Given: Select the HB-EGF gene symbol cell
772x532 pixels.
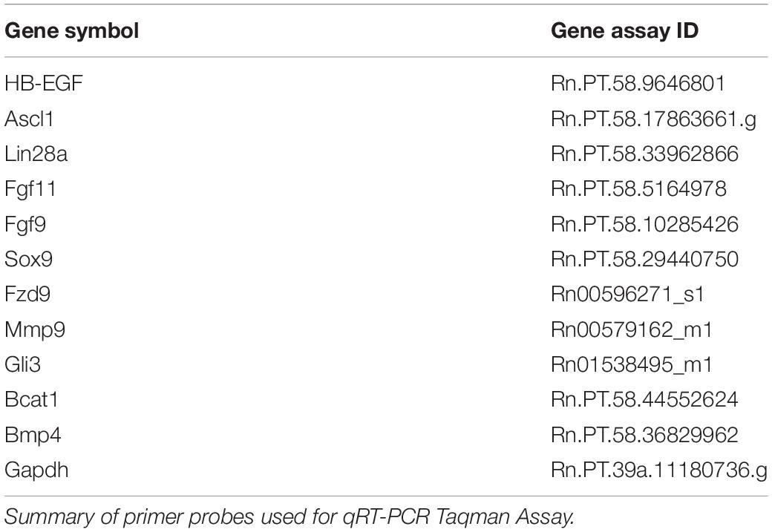Looking at the screenshot, I should click(x=44, y=83).
